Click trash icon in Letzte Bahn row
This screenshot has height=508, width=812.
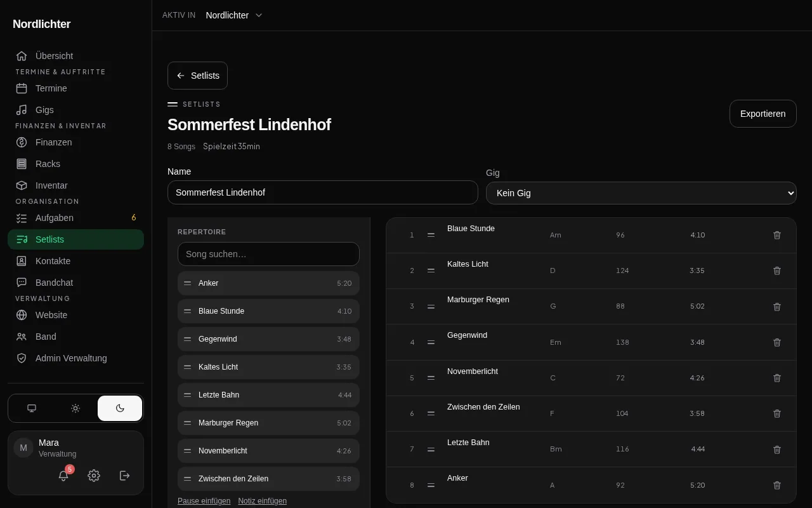pos(777,449)
